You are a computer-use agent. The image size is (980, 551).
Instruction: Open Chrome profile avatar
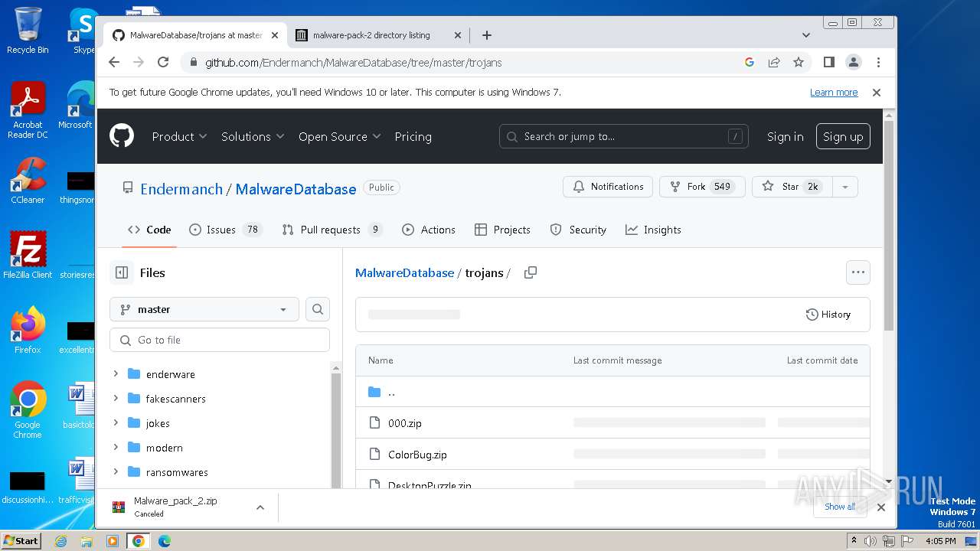click(853, 63)
